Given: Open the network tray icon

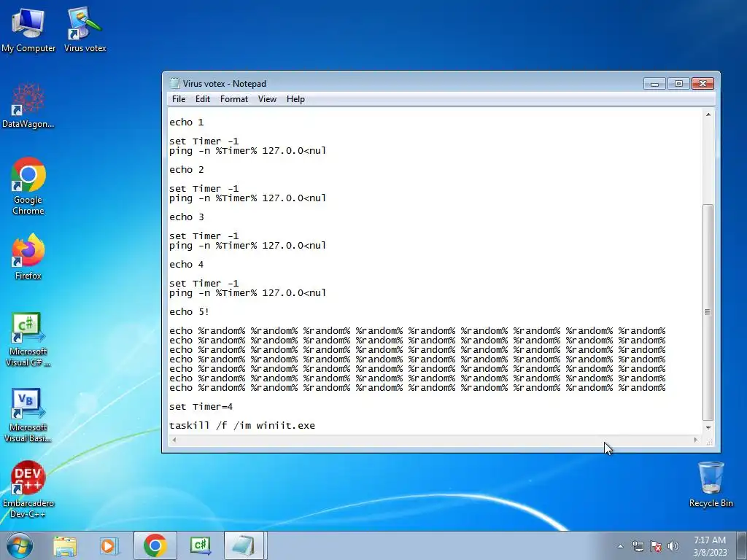Looking at the screenshot, I should [x=638, y=546].
